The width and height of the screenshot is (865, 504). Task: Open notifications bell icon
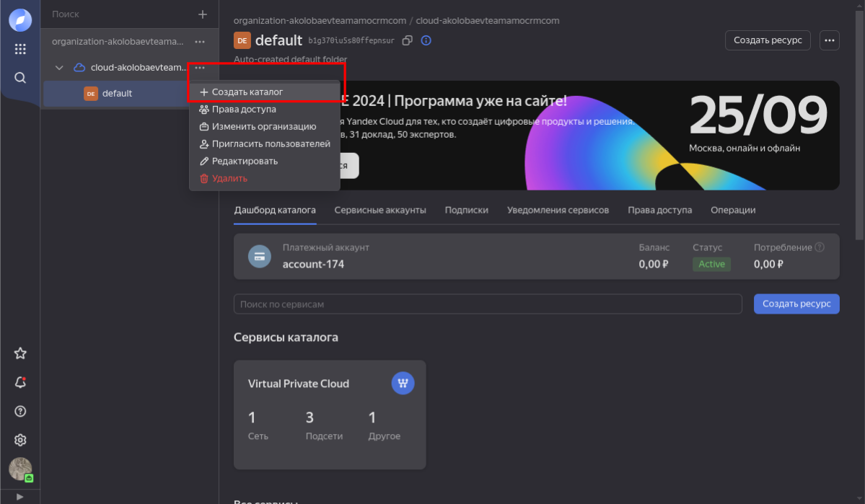click(20, 382)
